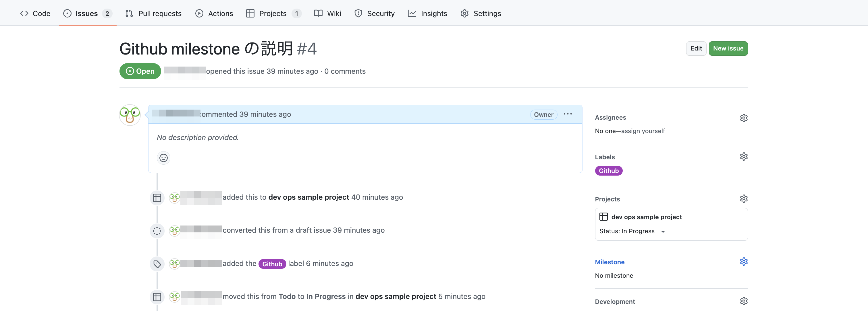
Task: Click the purple Github label in sidebar
Action: click(609, 171)
